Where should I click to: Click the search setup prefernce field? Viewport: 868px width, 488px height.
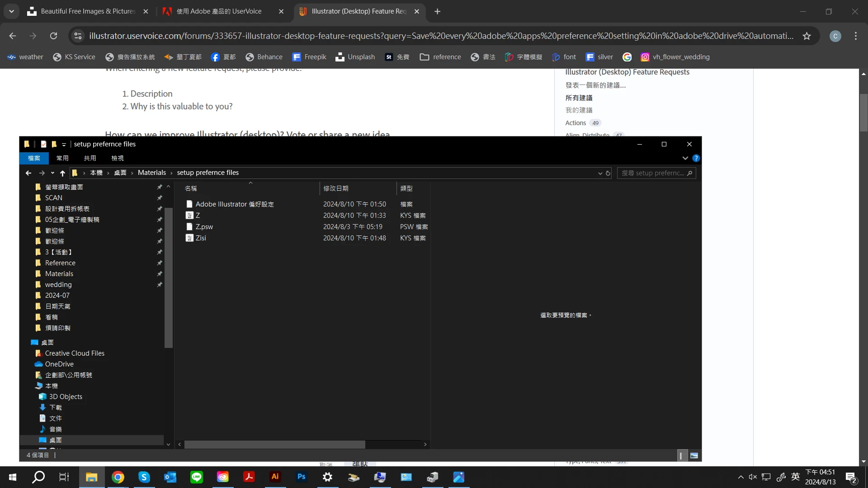coord(652,173)
